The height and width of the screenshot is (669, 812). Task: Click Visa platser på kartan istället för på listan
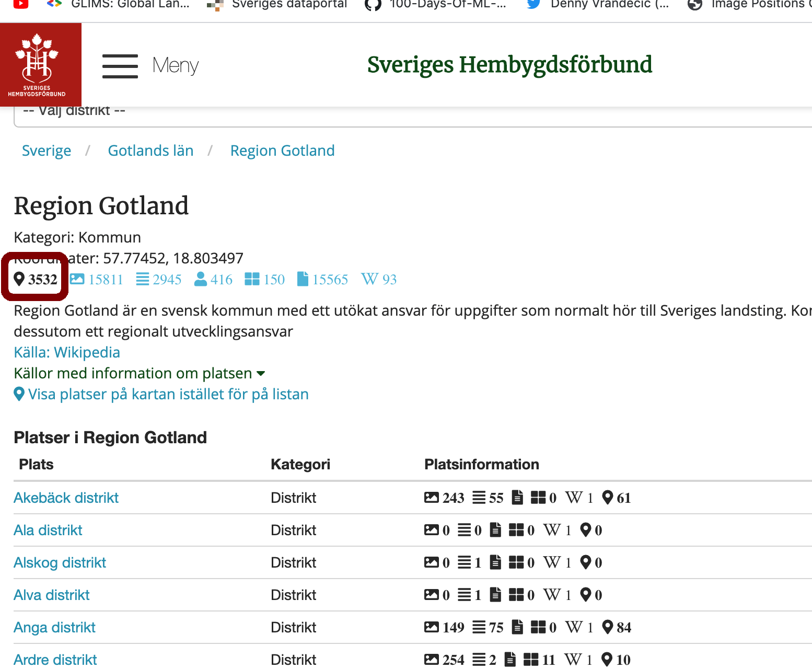(168, 394)
